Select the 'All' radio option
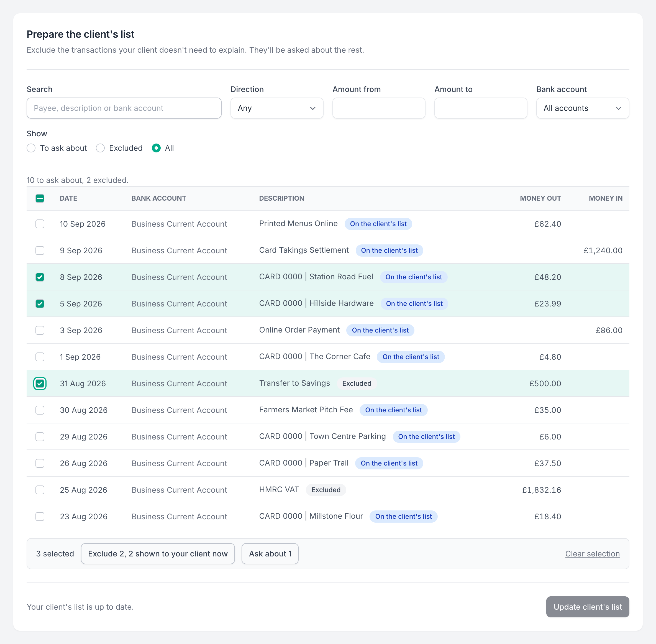 pyautogui.click(x=156, y=148)
